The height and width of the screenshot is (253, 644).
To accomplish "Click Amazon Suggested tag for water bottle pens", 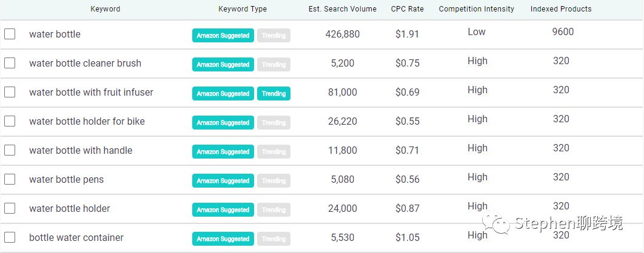I will [223, 181].
